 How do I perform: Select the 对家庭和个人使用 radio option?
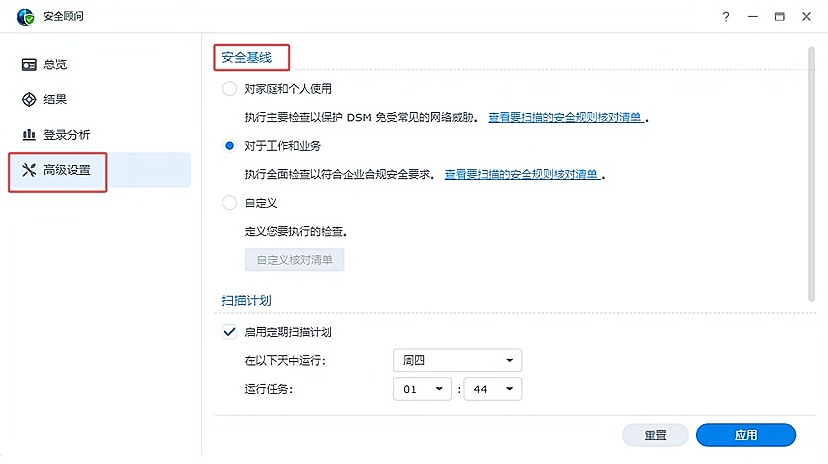coord(230,89)
